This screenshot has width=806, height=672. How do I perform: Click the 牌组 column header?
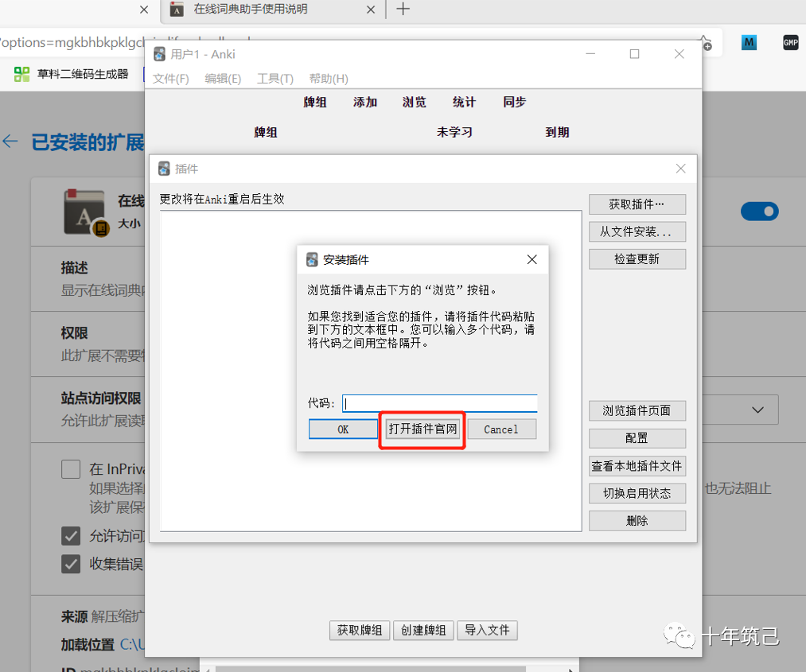click(x=266, y=132)
